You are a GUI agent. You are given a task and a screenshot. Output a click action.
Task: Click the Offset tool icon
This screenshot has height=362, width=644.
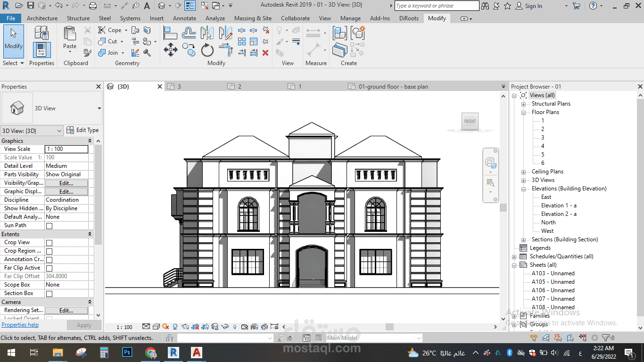[x=189, y=33]
